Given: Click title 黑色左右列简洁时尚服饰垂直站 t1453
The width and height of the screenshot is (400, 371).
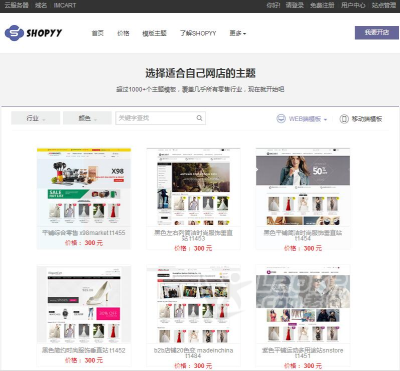Looking at the screenshot, I should pyautogui.click(x=193, y=235).
